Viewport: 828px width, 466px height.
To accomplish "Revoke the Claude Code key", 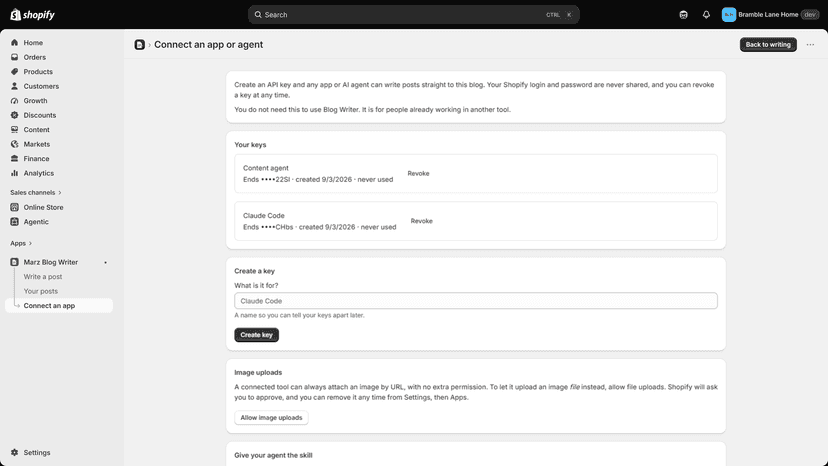I will [x=421, y=221].
